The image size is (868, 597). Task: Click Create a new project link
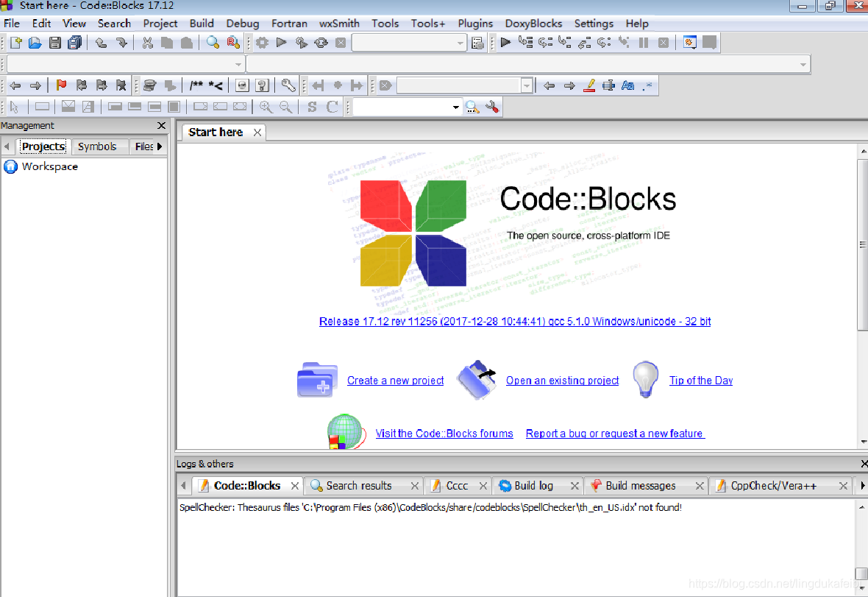coord(395,381)
